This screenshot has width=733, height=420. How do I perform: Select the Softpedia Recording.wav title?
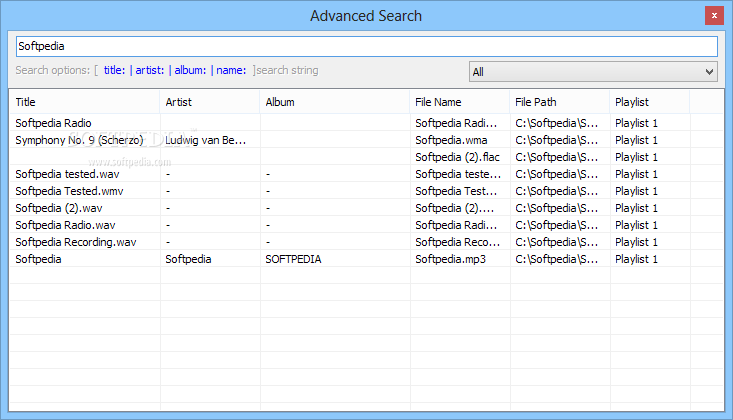(x=76, y=242)
